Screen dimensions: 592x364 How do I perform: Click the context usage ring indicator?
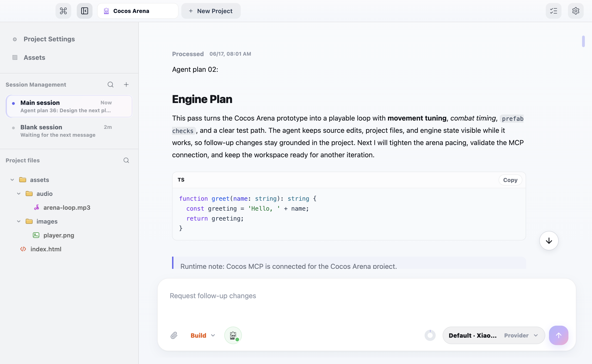point(430,335)
